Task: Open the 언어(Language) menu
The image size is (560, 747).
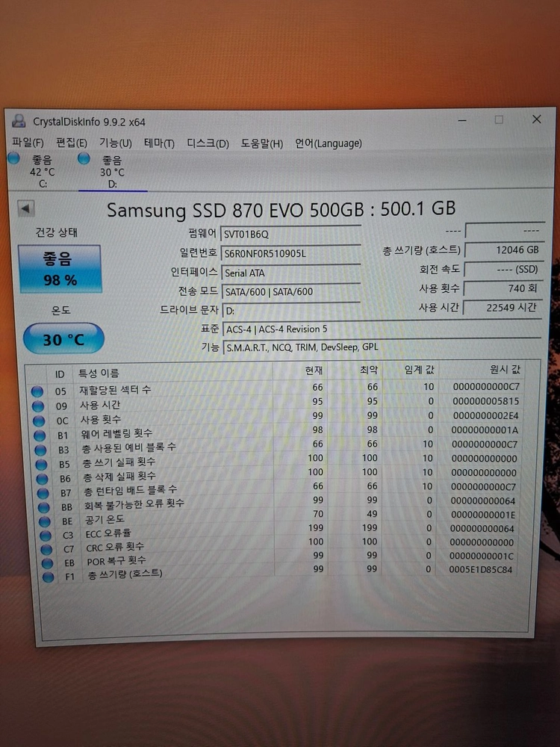Action: point(328,143)
